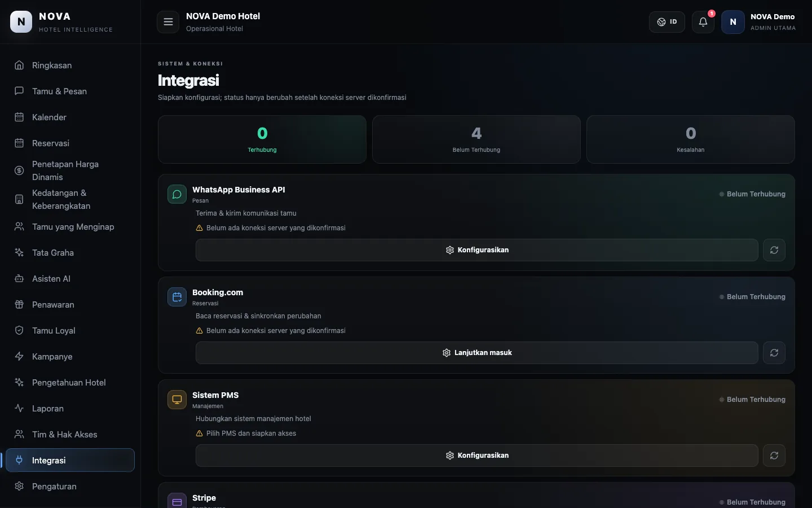Click Konfigurasikan for WhatsApp Business API
Viewport: 812px width, 508px height.
pyautogui.click(x=476, y=250)
